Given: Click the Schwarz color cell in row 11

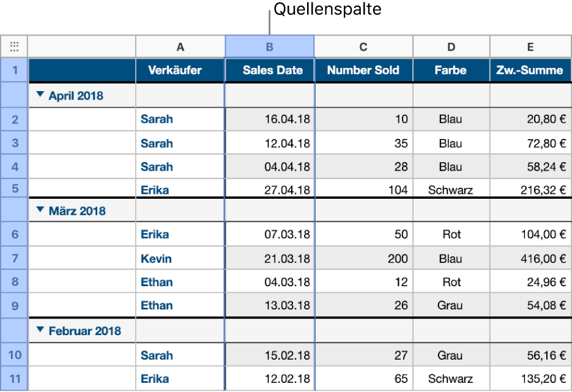Looking at the screenshot, I should [x=451, y=379].
